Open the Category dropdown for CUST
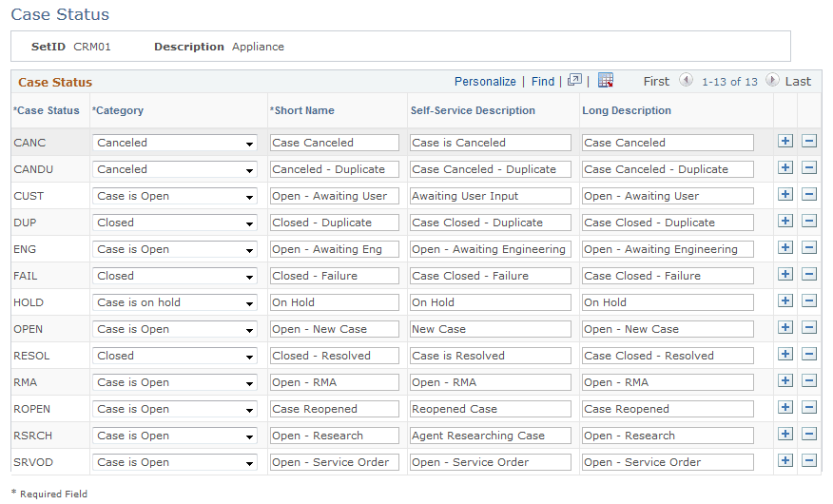 coord(175,196)
